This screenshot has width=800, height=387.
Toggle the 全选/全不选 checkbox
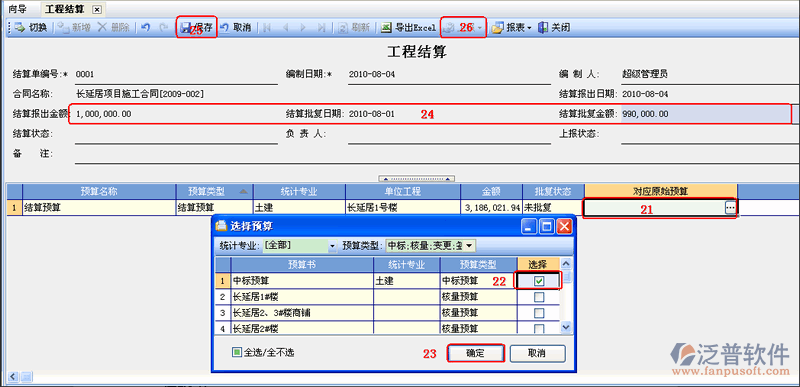pyautogui.click(x=237, y=352)
